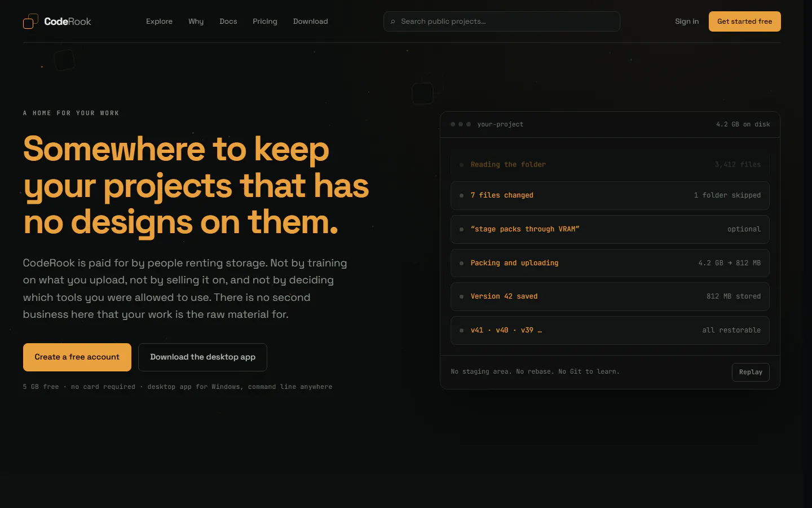Open the Explore nav item
The width and height of the screenshot is (812, 508).
click(159, 21)
